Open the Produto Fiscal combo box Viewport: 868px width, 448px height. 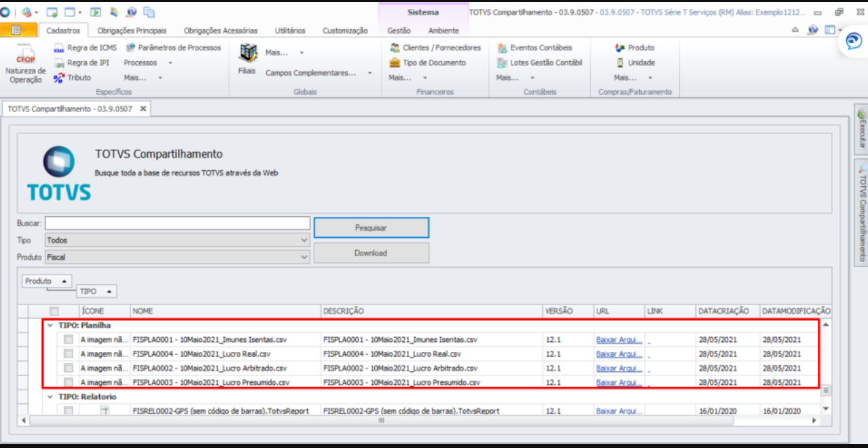pos(177,257)
